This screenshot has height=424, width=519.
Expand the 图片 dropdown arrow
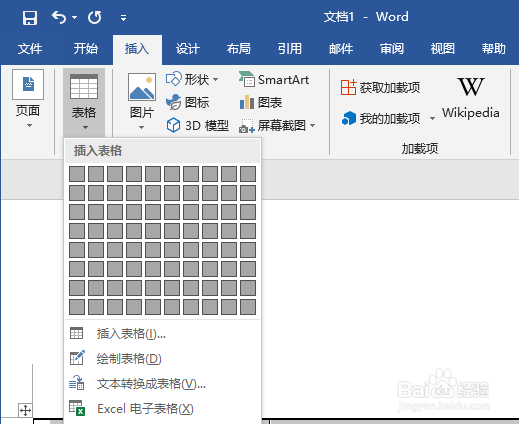141,127
